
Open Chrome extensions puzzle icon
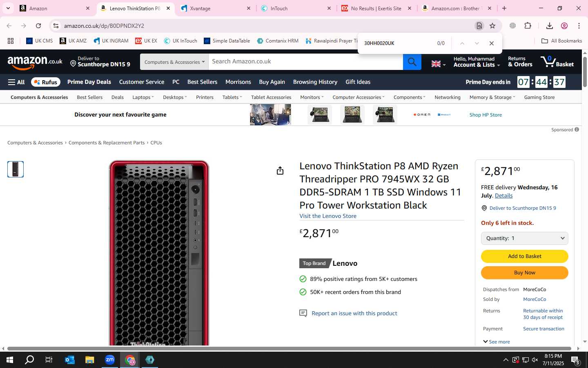click(x=528, y=26)
